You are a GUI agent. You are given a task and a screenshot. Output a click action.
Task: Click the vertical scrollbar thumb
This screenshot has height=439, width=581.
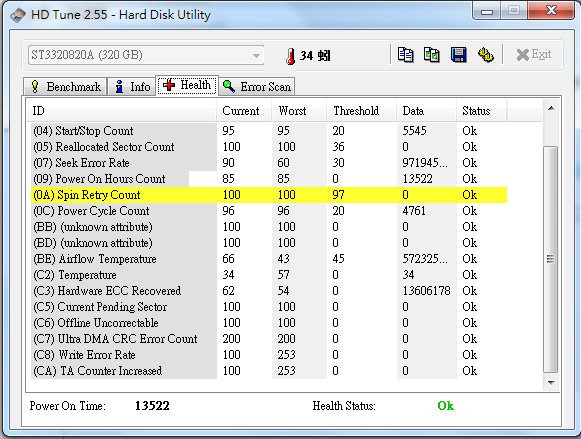(x=551, y=259)
